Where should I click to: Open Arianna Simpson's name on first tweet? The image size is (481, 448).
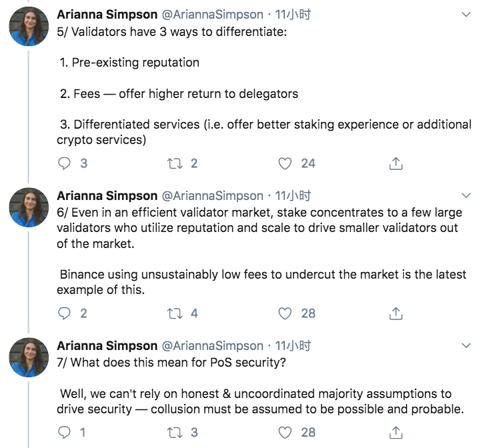(x=107, y=15)
